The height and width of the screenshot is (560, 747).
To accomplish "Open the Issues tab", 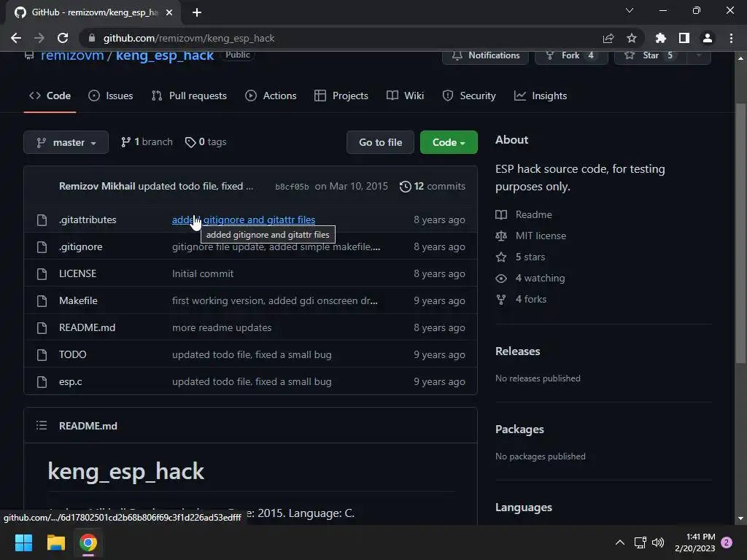I will pos(111,96).
